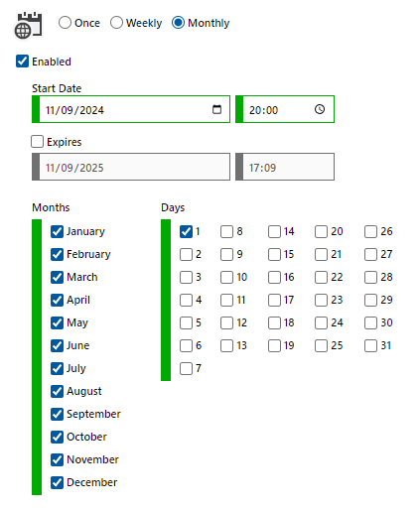Check day 20 checkbox

tap(321, 231)
